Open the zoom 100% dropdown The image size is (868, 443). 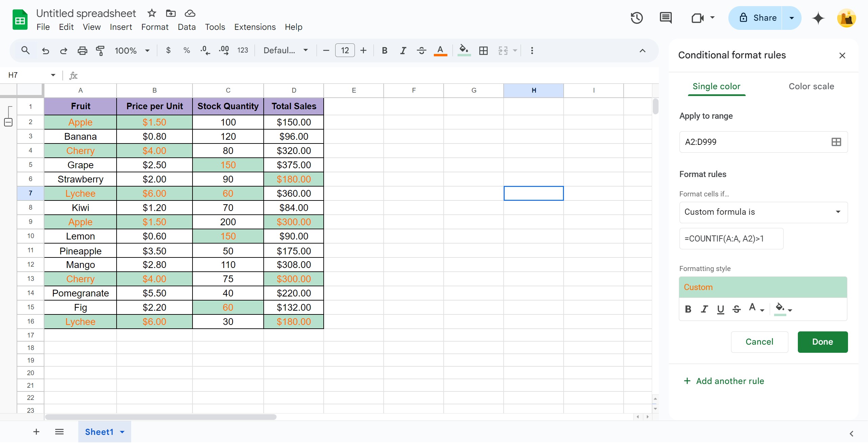[132, 51]
